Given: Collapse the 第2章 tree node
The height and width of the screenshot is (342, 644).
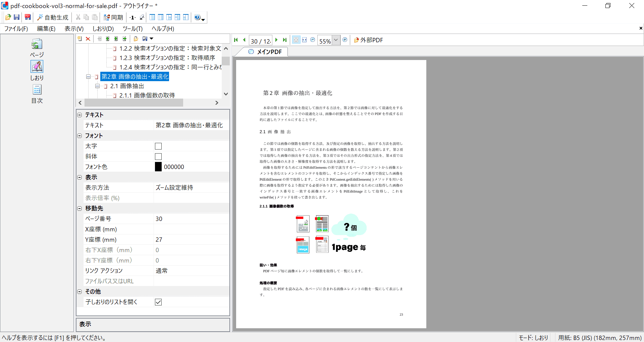Looking at the screenshot, I should tap(88, 77).
